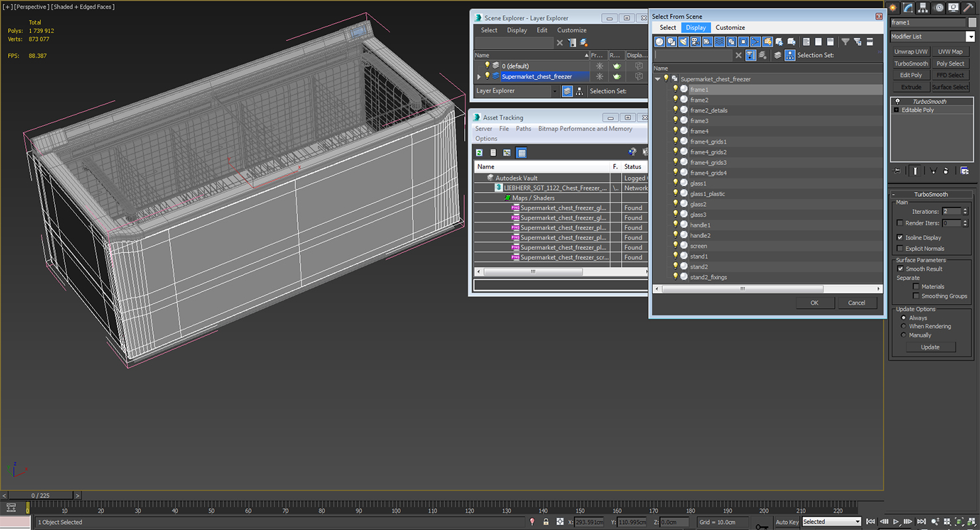
Task: Open Bitmap Performance and Memory menu
Action: click(x=585, y=129)
